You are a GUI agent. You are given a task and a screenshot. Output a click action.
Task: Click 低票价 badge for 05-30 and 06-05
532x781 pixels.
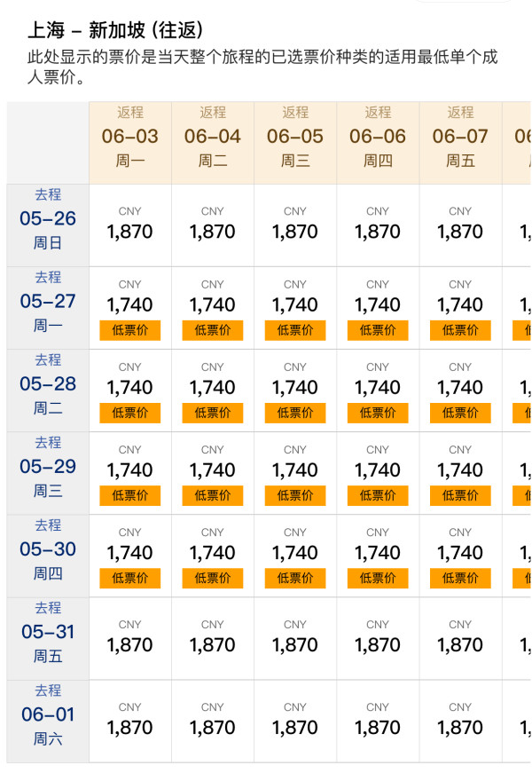(295, 579)
